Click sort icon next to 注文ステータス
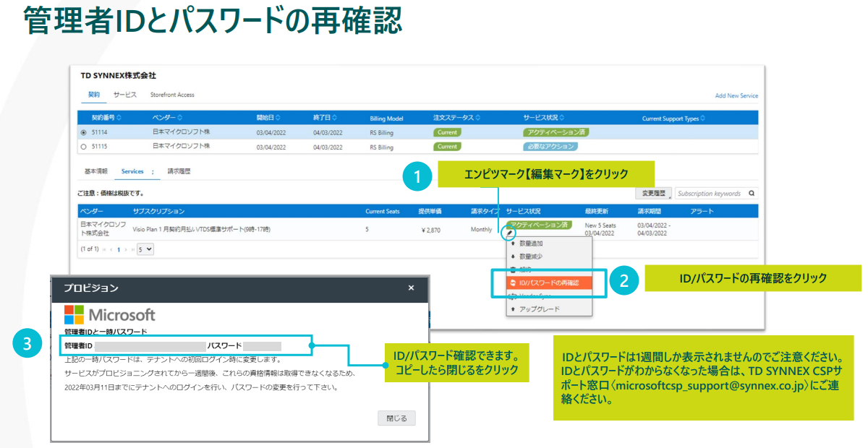 point(478,118)
